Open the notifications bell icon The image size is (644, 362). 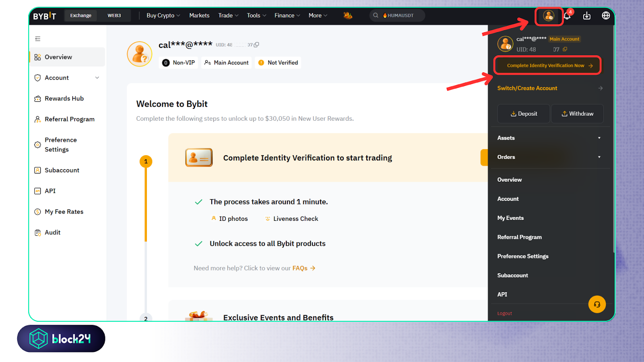coord(567,16)
